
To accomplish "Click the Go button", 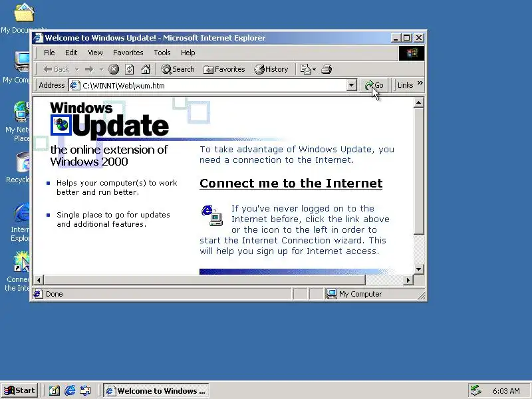I will click(x=374, y=85).
